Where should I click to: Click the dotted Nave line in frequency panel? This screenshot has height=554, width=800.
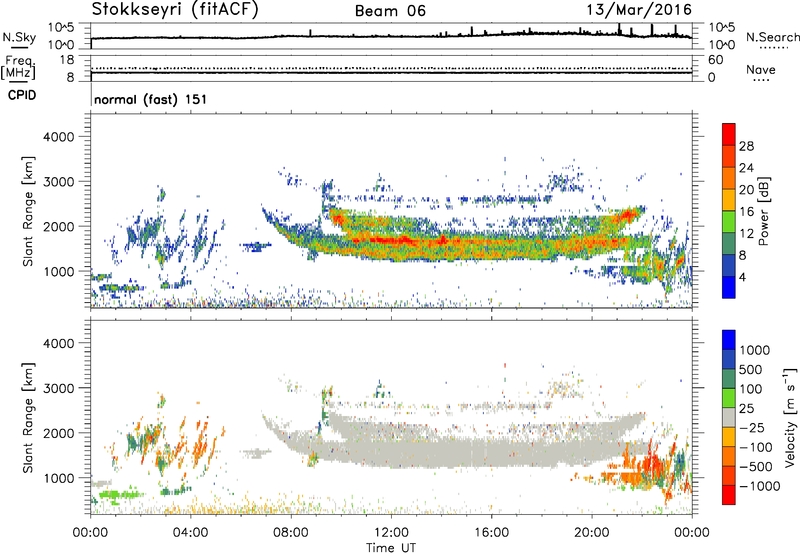[391, 68]
